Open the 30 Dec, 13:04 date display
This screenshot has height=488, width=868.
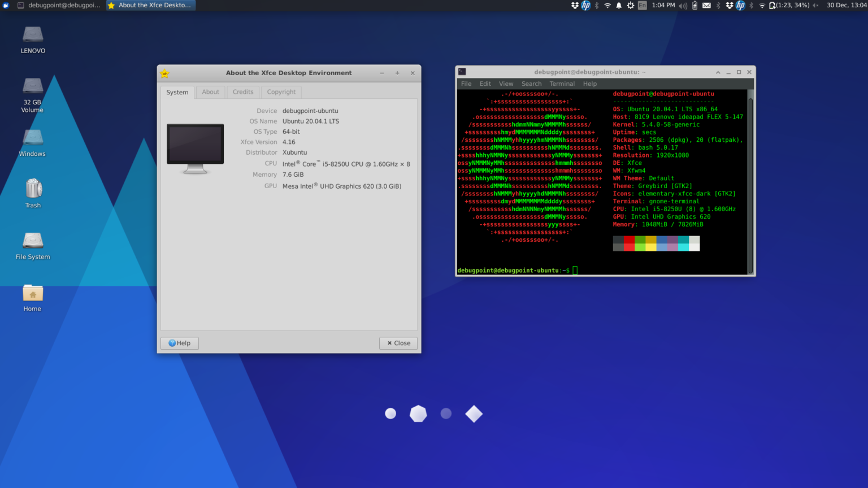pos(847,5)
